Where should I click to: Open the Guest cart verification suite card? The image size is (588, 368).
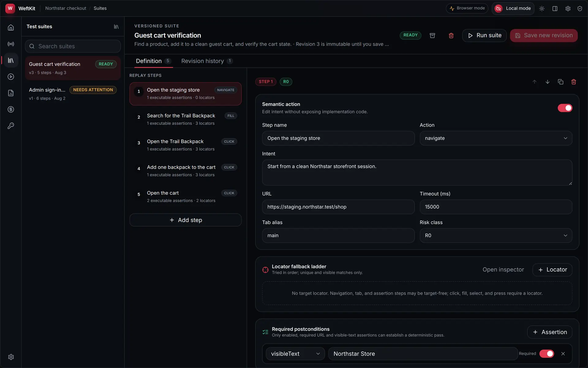[73, 68]
